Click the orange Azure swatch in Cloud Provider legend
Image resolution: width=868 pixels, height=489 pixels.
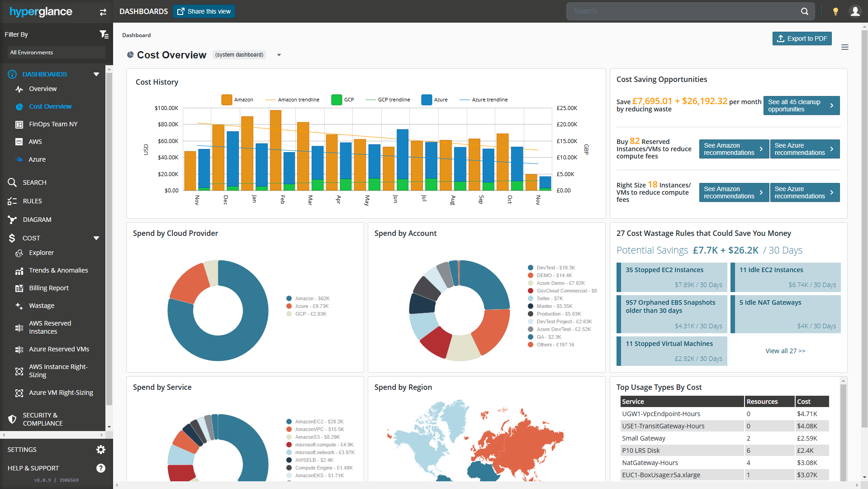289,306
